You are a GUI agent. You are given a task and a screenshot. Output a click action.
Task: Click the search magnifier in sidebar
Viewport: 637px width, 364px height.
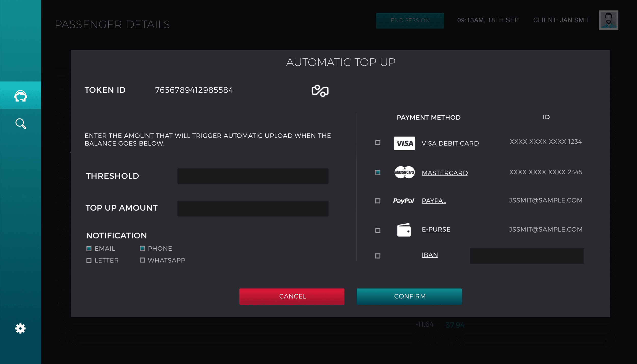pos(21,124)
